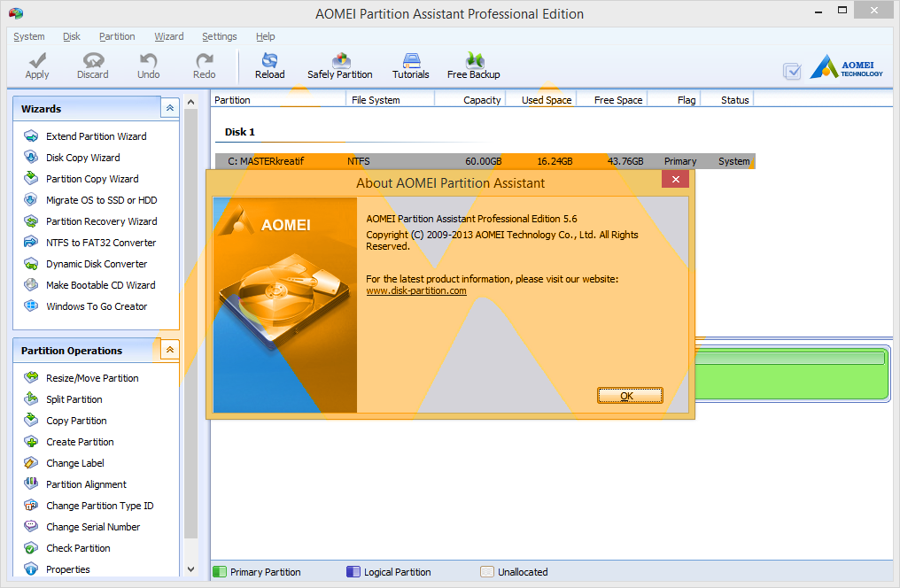Sort by Capacity column header
The image size is (900, 588).
tap(470, 100)
